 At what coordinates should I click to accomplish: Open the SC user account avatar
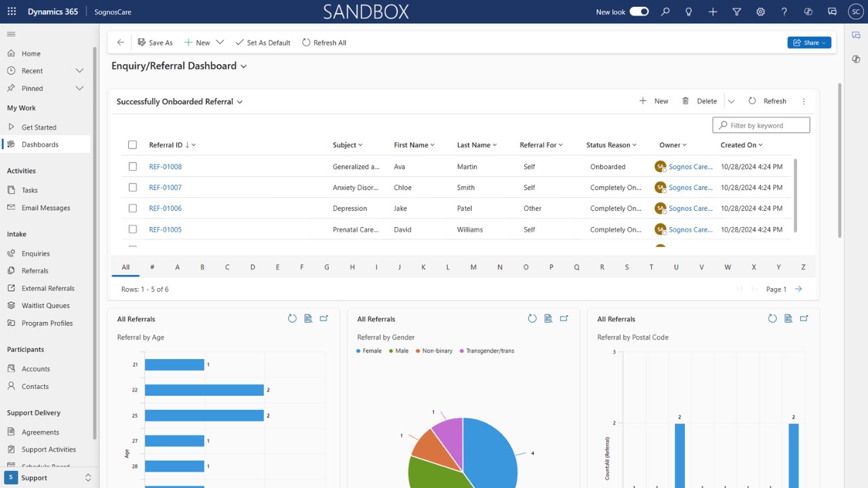(x=856, y=12)
